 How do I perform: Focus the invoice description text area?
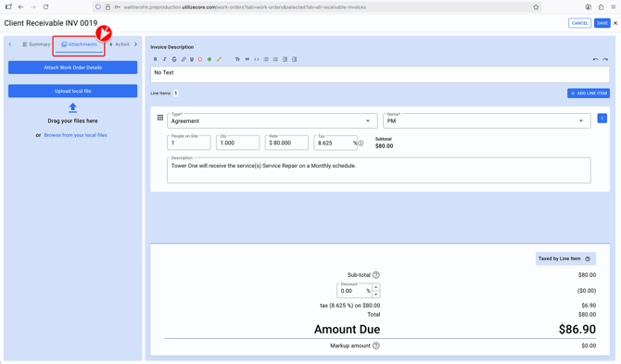[x=380, y=74]
